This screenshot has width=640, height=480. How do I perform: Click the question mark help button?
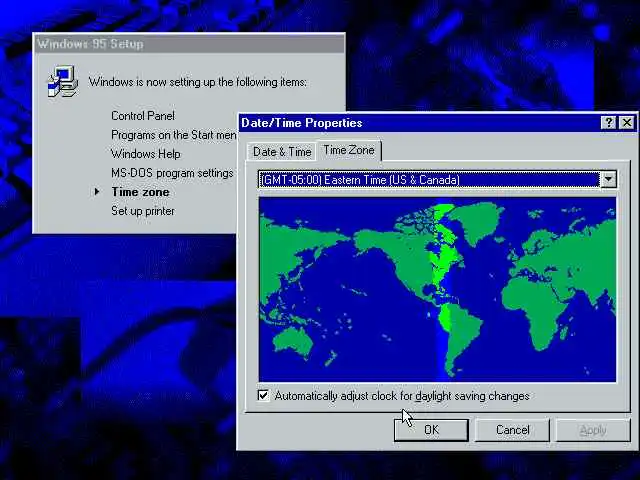pyautogui.click(x=608, y=123)
